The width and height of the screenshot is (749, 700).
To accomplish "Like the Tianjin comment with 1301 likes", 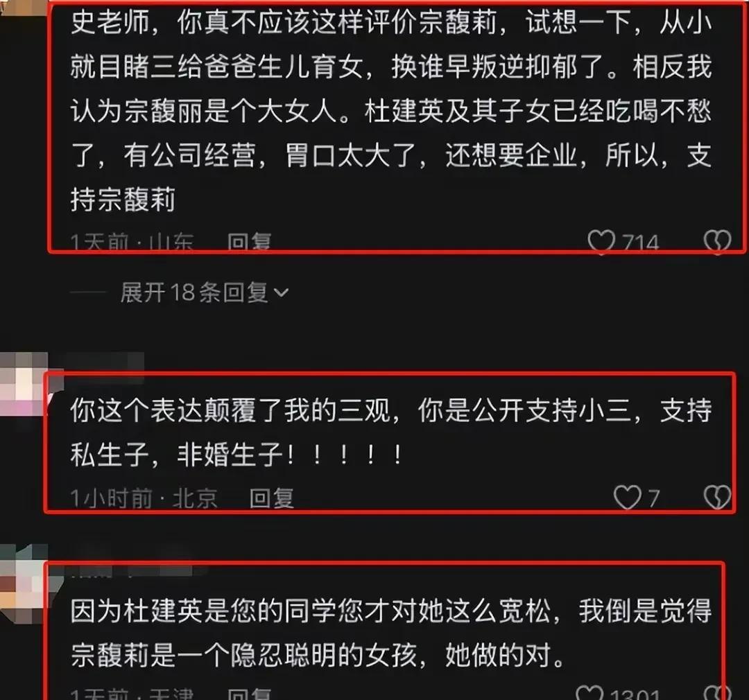I will point(590,692).
